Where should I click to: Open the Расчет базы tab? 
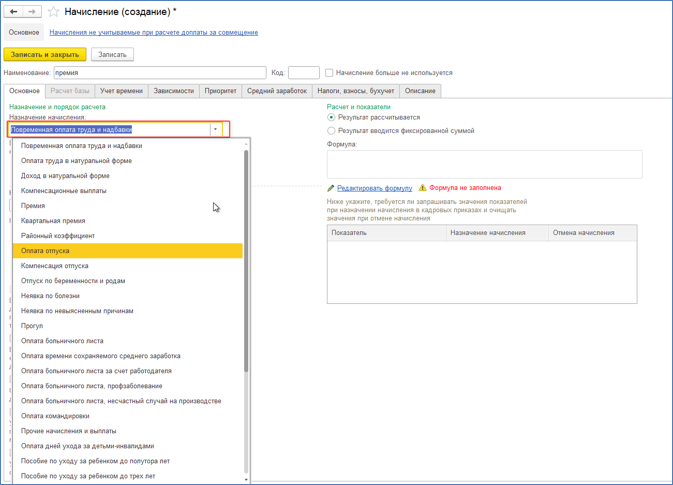[70, 91]
